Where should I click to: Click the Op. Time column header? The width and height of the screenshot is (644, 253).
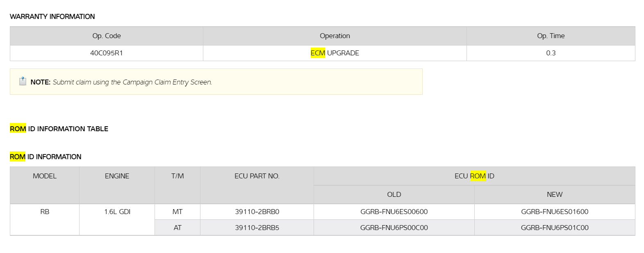pyautogui.click(x=551, y=36)
